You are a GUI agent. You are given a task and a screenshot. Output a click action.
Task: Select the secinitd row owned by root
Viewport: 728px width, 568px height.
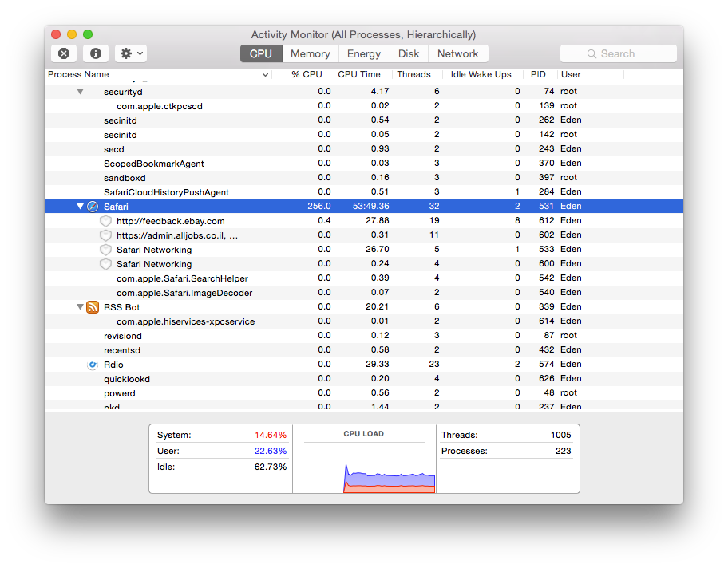click(364, 135)
